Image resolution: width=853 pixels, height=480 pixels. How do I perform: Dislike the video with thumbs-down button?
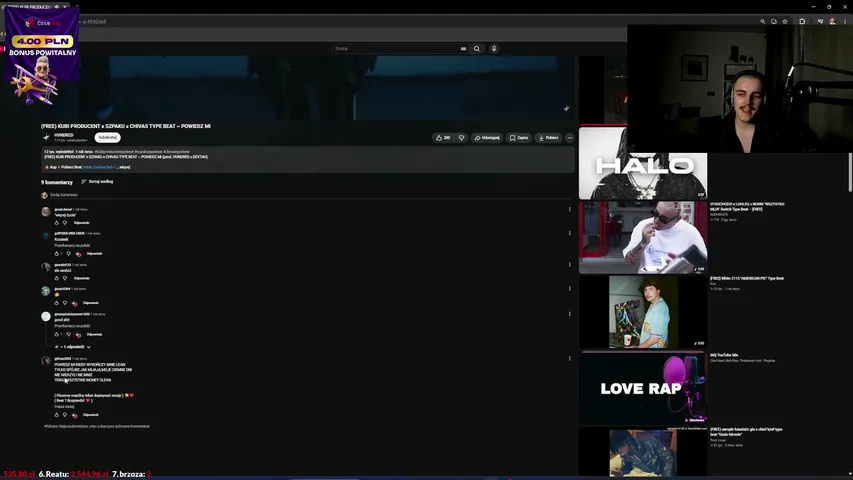(461, 138)
